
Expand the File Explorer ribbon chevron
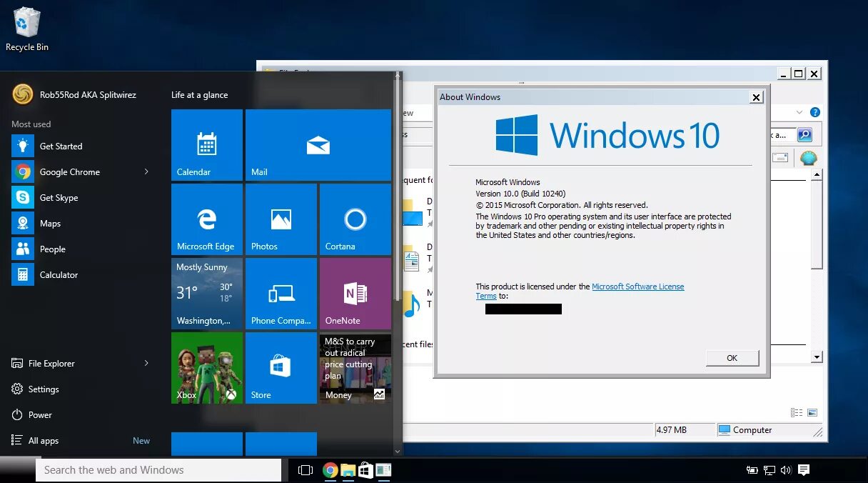[x=798, y=112]
